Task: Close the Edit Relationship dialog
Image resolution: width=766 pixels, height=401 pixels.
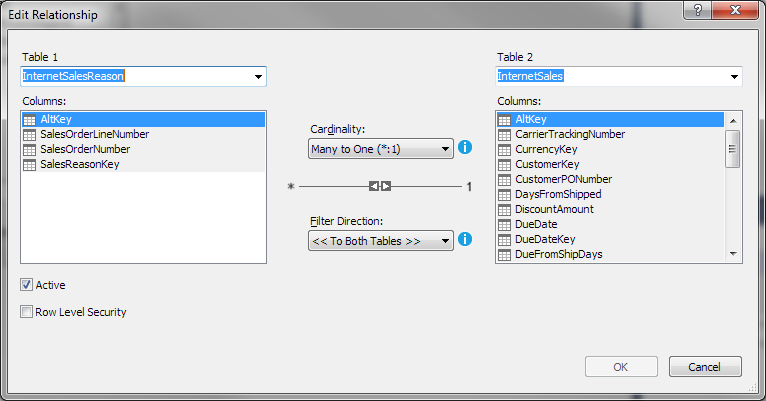Action: click(735, 10)
